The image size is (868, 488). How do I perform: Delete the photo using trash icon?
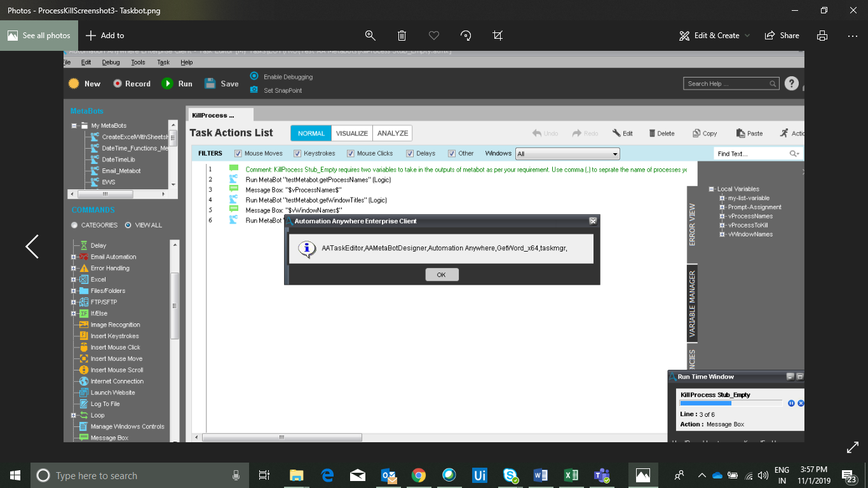[402, 36]
